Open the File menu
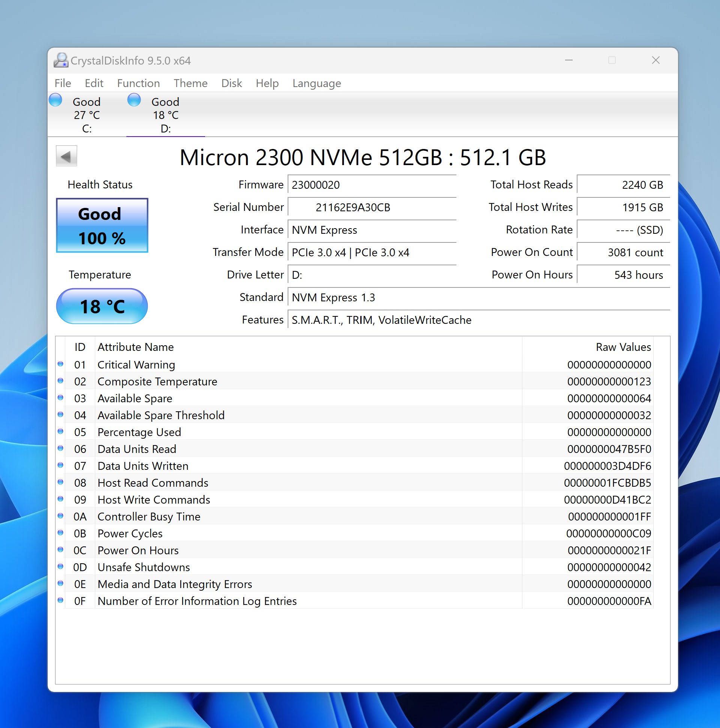The width and height of the screenshot is (720, 728). (x=63, y=83)
